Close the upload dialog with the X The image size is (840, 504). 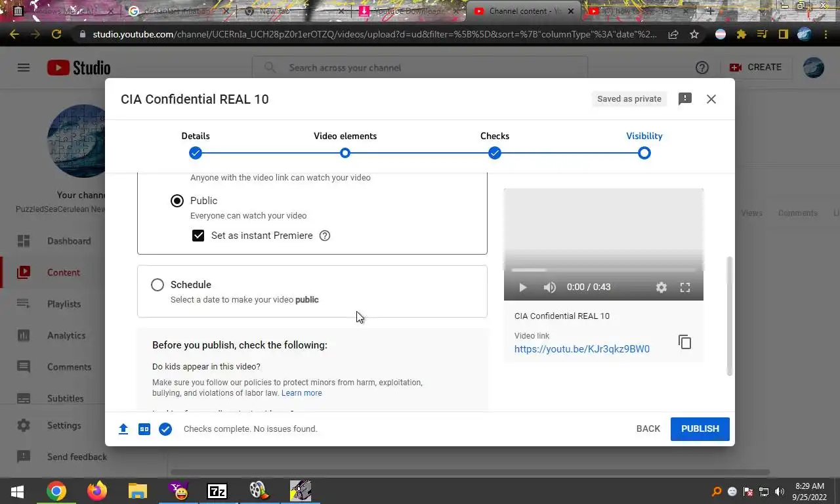point(711,99)
